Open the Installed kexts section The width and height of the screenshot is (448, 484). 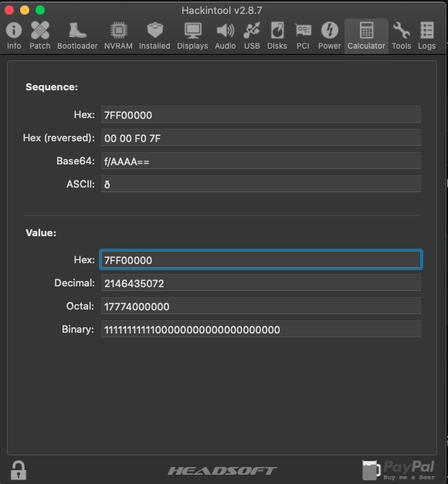[154, 36]
